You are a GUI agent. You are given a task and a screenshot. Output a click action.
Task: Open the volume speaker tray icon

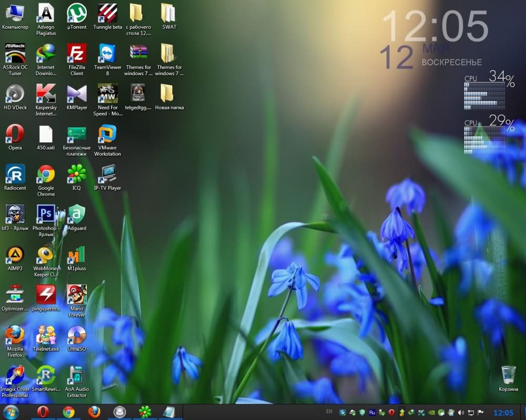[461, 413]
